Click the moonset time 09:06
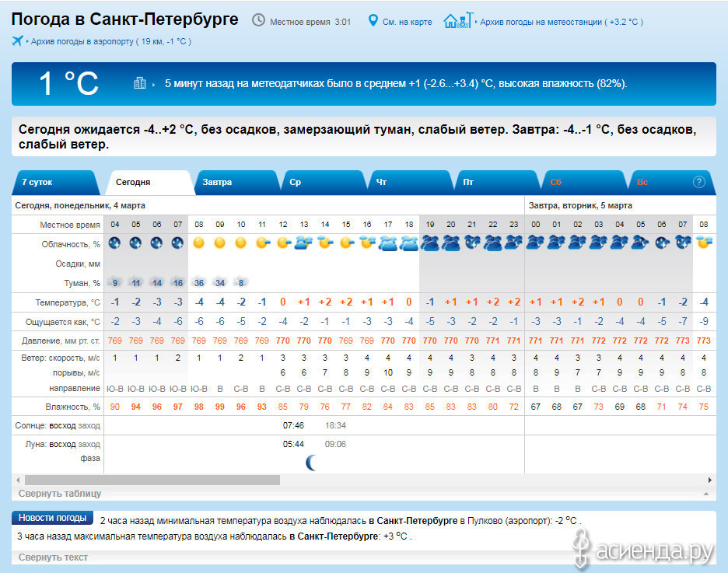 click(x=335, y=444)
